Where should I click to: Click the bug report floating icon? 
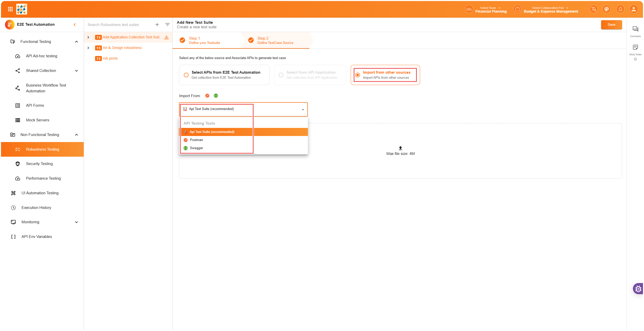point(638,289)
